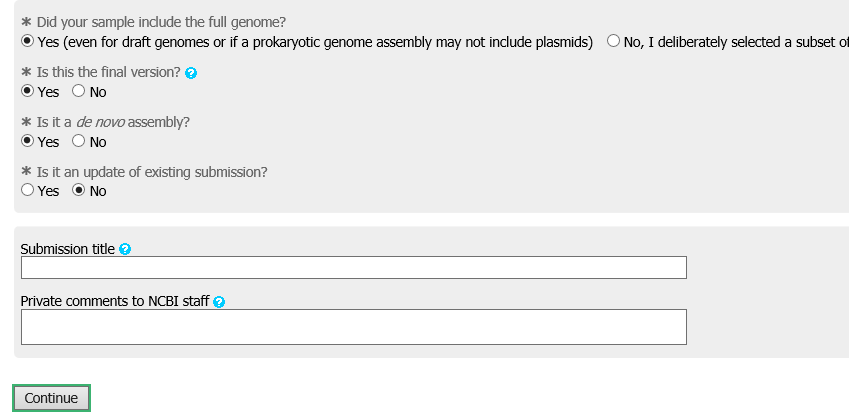Open the help icon next to Submission title
Image resolution: width=849 pixels, height=414 pixels.
[x=125, y=249]
